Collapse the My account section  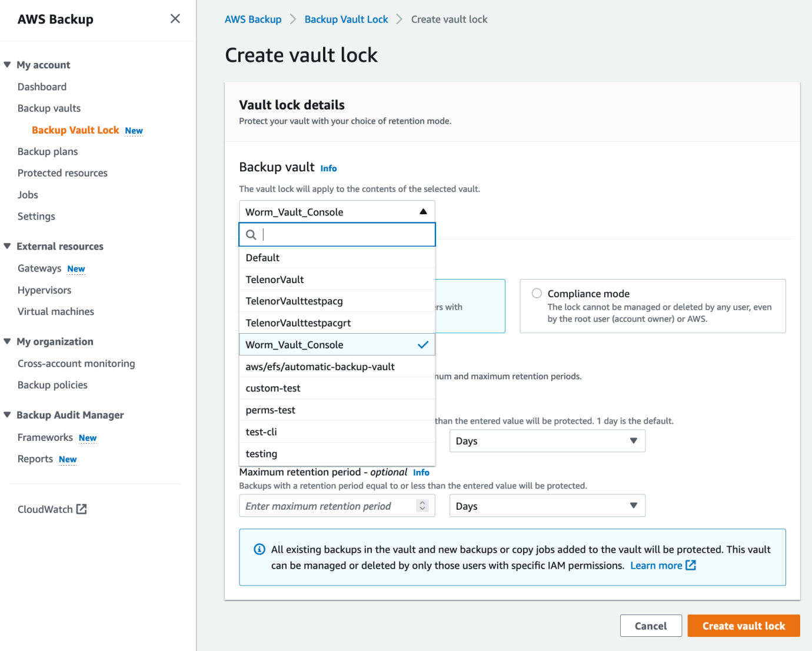click(x=6, y=65)
